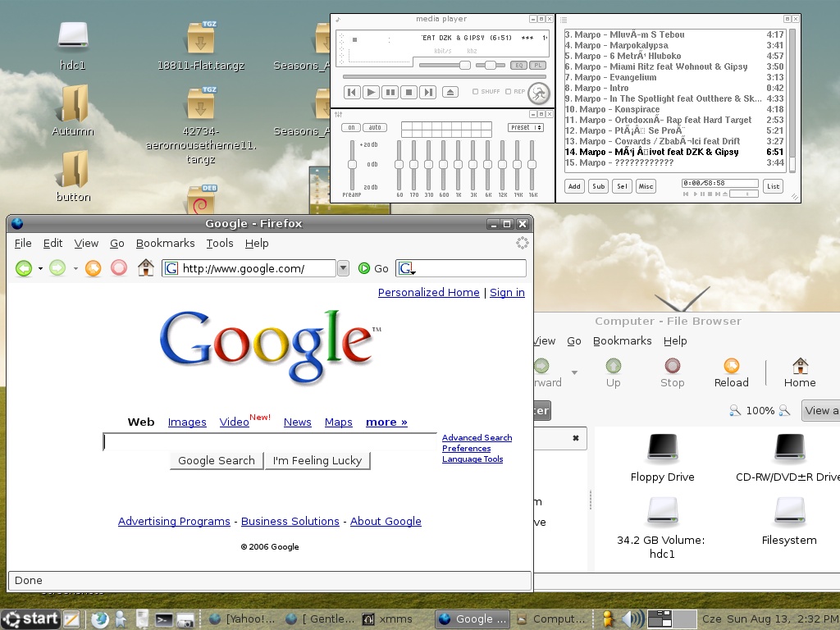Skip to the previous track in the media player
Screen dimensions: 840x630
[x=351, y=92]
